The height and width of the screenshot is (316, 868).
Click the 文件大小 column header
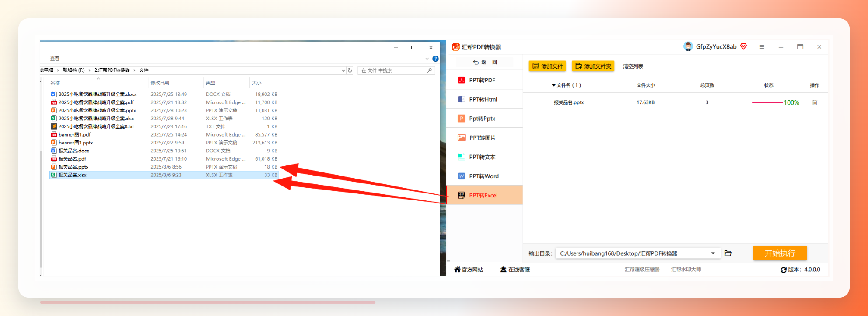[x=645, y=85]
